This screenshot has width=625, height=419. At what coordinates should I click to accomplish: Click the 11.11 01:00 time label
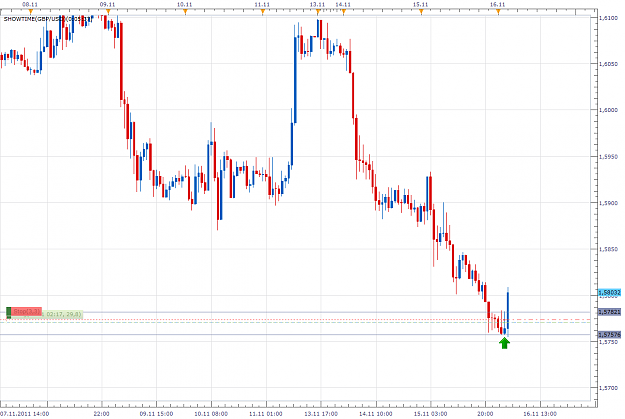tap(266, 414)
